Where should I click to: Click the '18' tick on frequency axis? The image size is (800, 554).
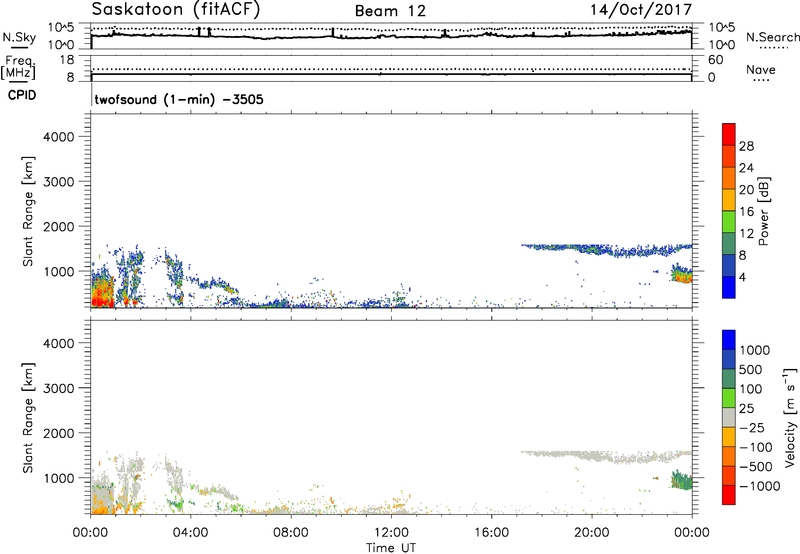67,60
